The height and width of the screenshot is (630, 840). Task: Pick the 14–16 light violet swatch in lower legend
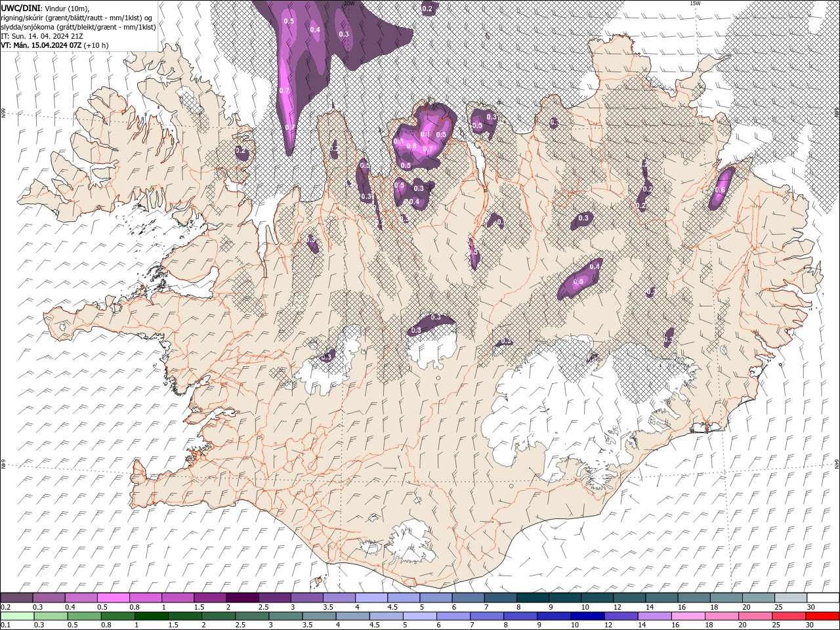pos(654,616)
